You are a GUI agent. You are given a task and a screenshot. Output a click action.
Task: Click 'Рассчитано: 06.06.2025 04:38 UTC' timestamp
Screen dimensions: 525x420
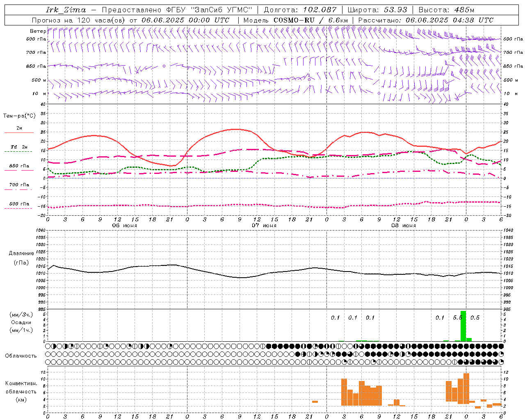click(426, 20)
